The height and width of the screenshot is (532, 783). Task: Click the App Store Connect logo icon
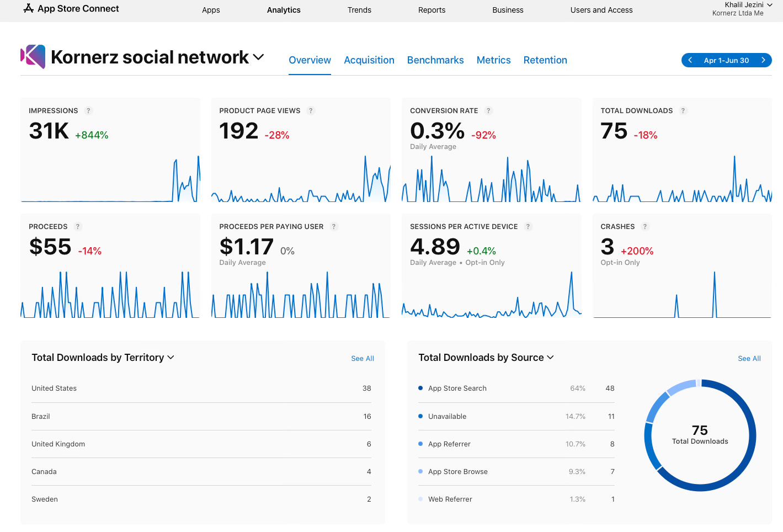(x=28, y=8)
